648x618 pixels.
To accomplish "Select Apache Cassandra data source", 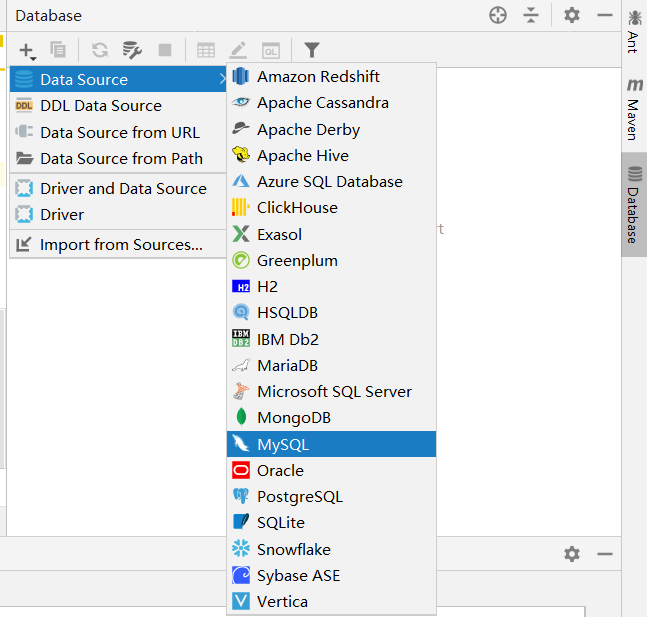I will click(x=331, y=103).
